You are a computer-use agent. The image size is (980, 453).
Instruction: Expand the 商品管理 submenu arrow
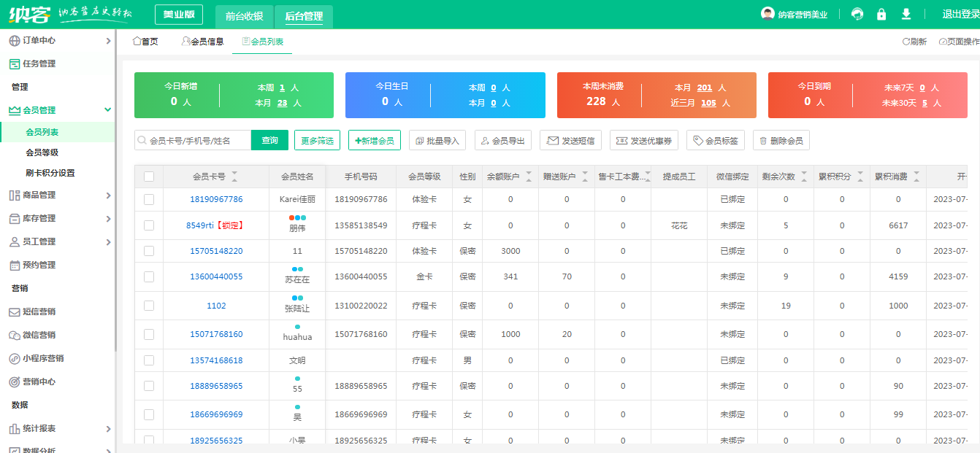[108, 195]
